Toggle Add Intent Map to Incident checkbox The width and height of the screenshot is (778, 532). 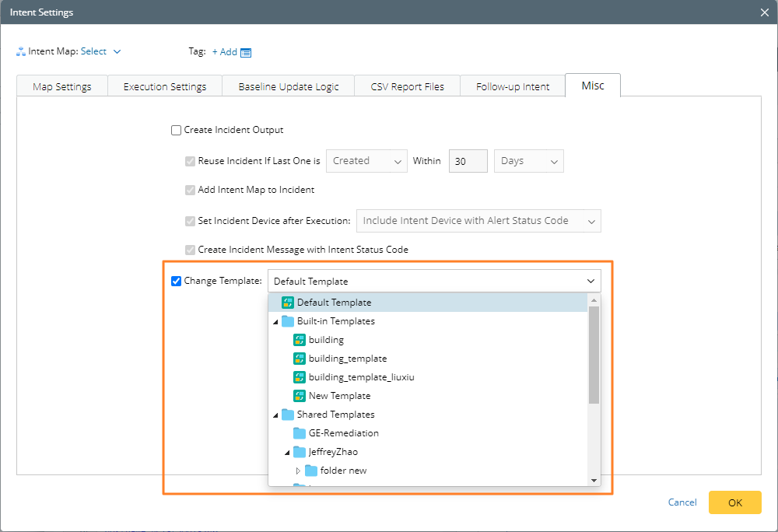pos(190,190)
